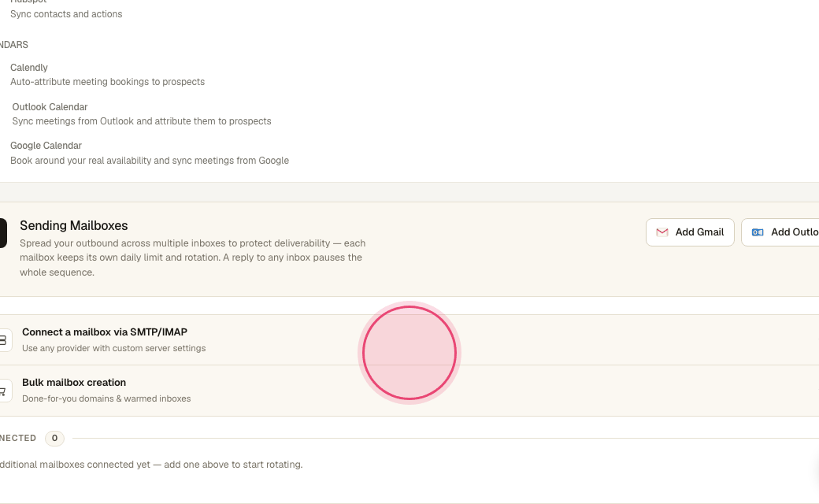819x504 pixels.
Task: Click the Outlook logo icon
Action: coord(758,232)
